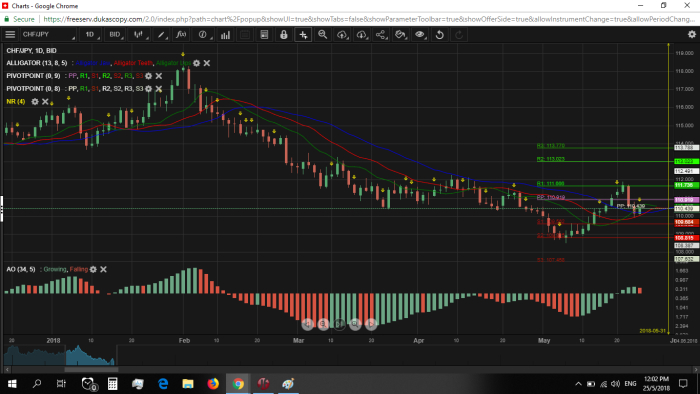Open the BID offer side dropdown
The width and height of the screenshot is (700, 394).
pos(115,34)
